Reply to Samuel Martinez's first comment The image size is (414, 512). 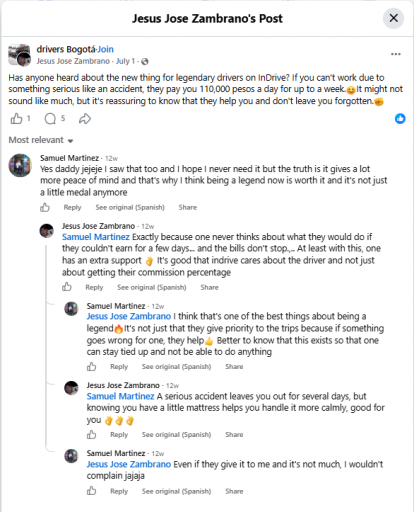[x=72, y=207]
